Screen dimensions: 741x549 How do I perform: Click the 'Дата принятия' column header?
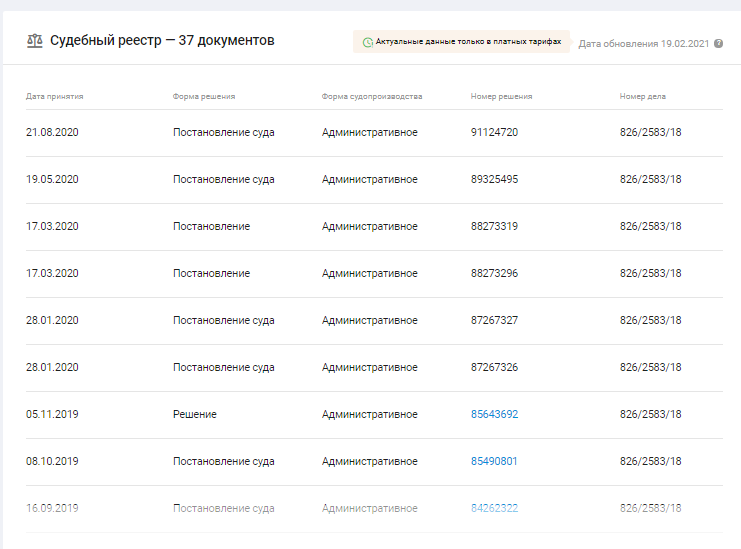pyautogui.click(x=54, y=97)
